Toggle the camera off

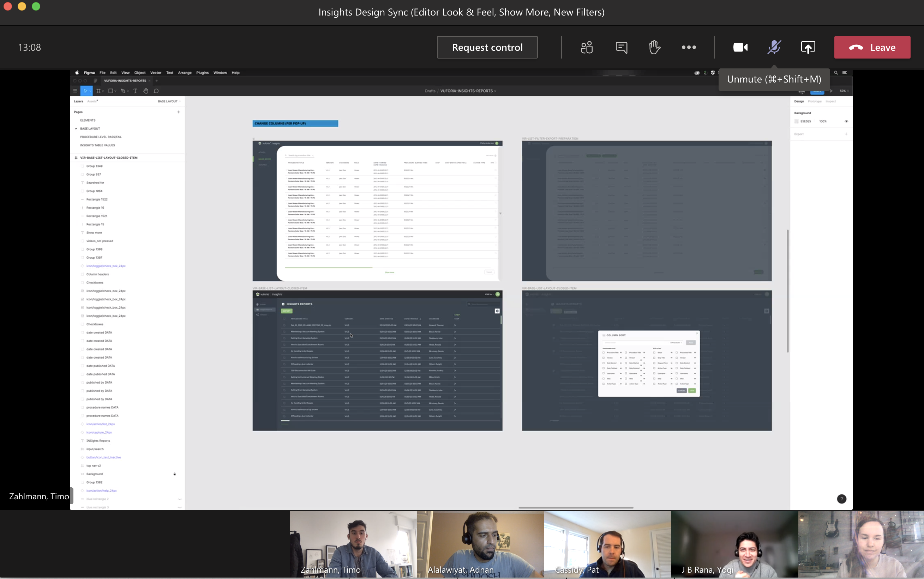740,48
